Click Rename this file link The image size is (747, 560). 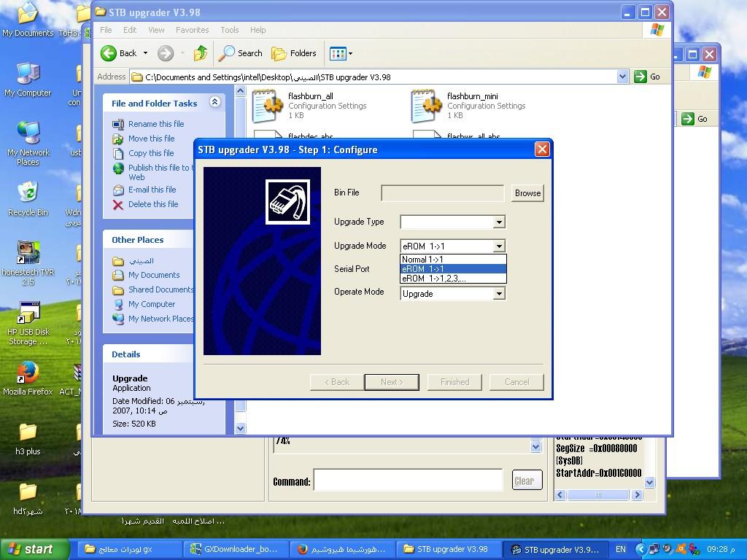(156, 124)
